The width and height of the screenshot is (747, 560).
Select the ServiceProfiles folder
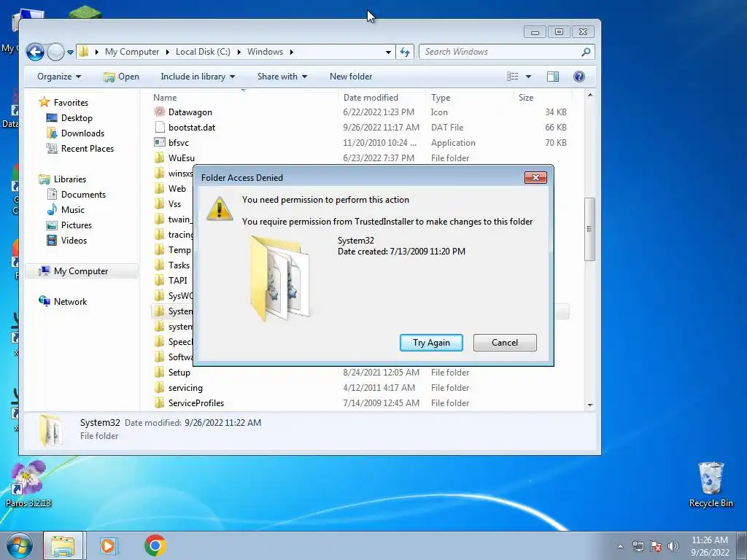click(196, 402)
